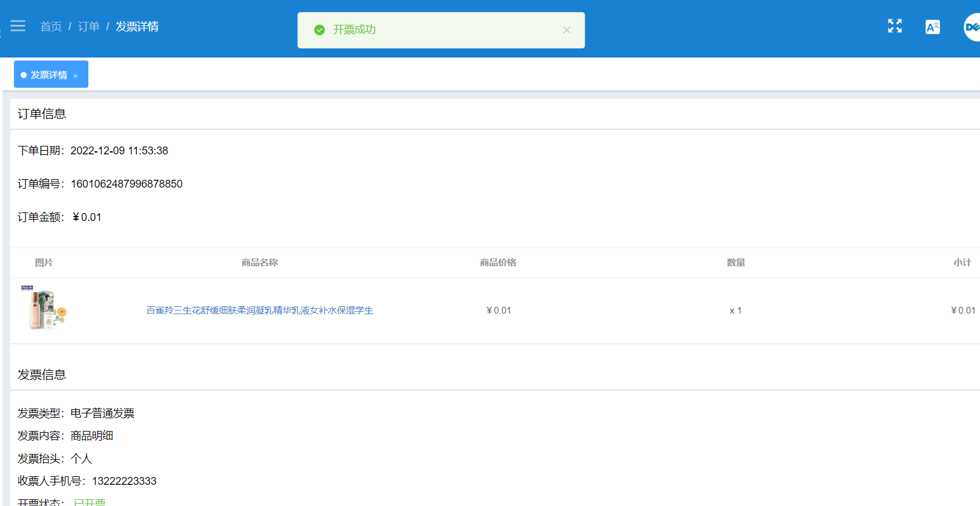980x506 pixels.
Task: Enter fullscreen mode via the expand icon
Action: (895, 26)
